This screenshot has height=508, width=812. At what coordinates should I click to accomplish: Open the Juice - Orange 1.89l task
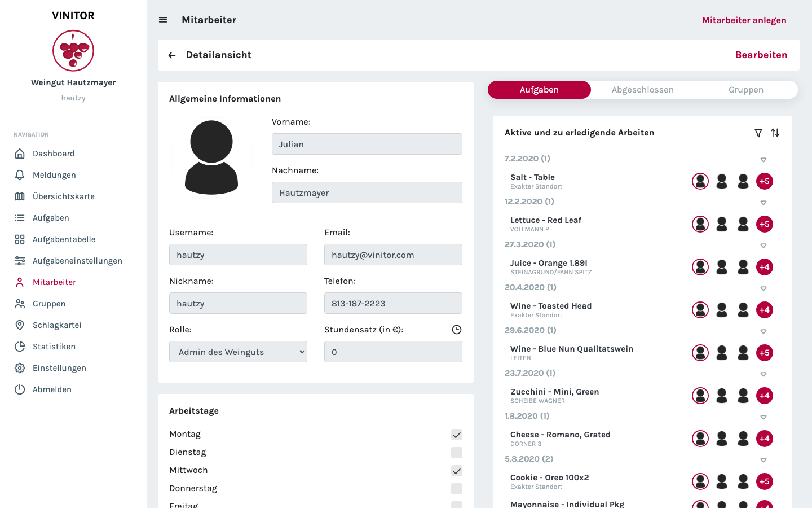pyautogui.click(x=549, y=263)
